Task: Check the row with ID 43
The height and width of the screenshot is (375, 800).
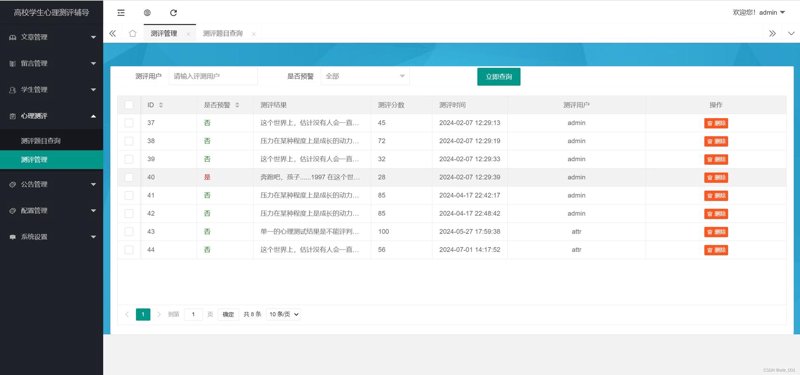Action: tap(129, 232)
